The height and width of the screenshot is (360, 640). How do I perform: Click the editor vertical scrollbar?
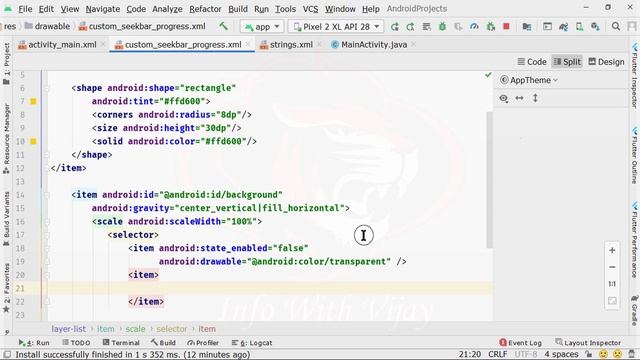[x=489, y=180]
